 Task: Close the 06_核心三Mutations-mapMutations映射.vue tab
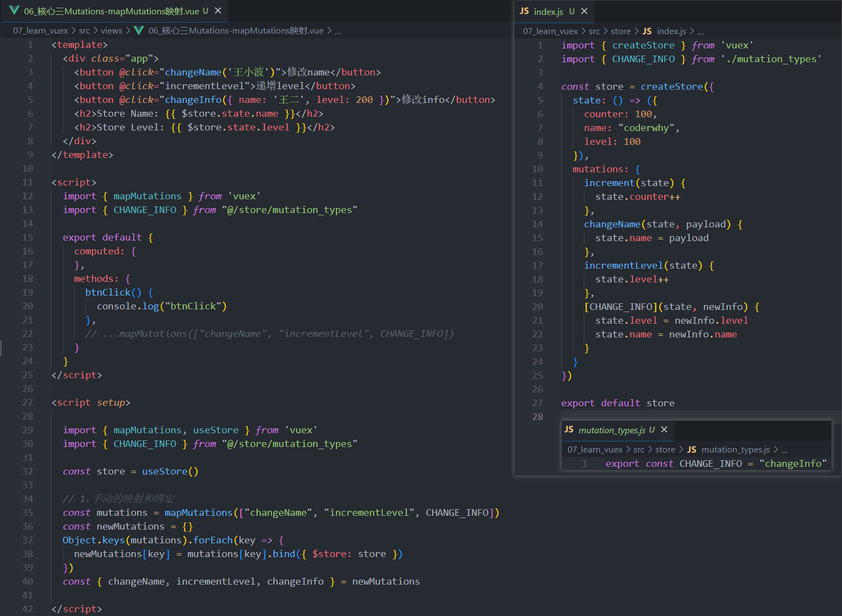point(218,10)
